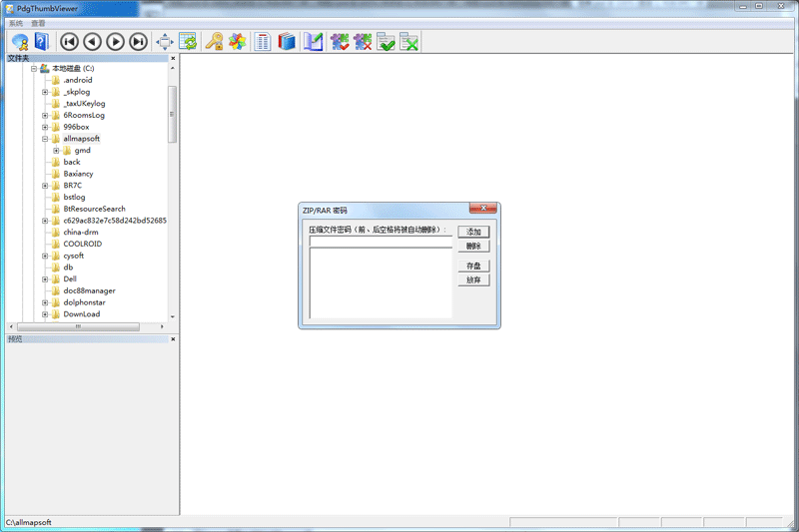Expand the BR7C folder
Viewport: 799px width, 532px height.
(45, 186)
